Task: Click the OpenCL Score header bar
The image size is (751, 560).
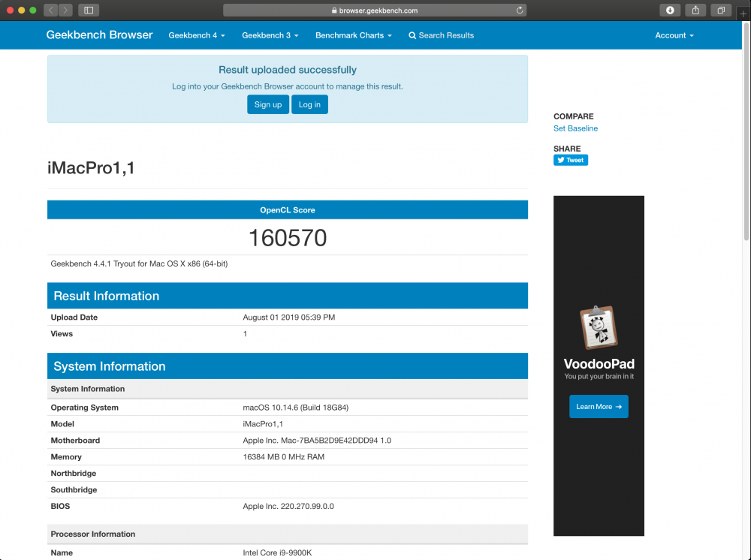Action: point(288,209)
